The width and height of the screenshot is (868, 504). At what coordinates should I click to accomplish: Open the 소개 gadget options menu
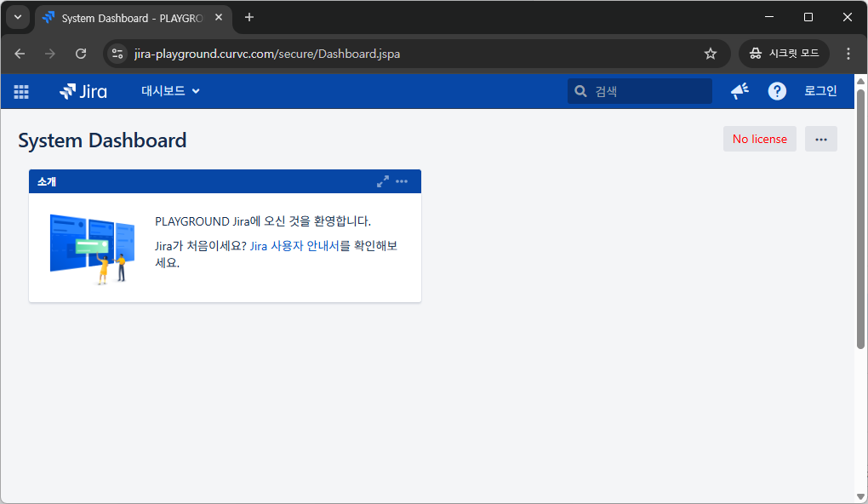tap(402, 181)
